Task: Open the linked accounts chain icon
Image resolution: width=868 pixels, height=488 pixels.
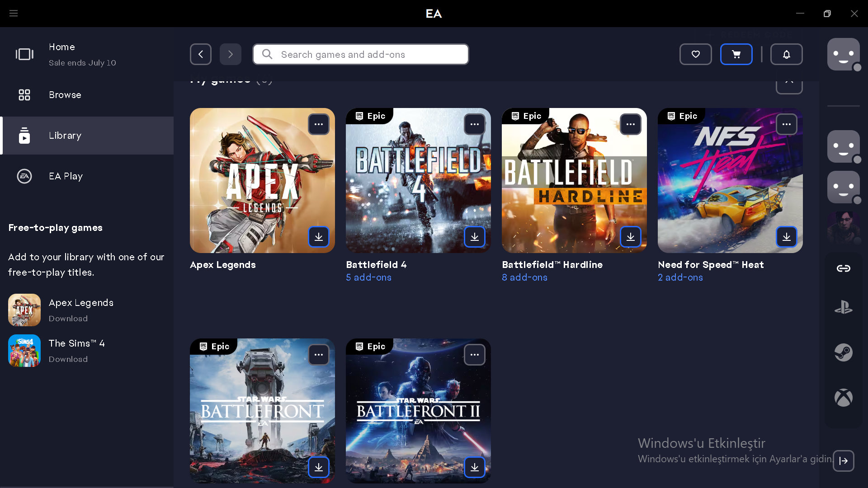Action: coord(844,268)
